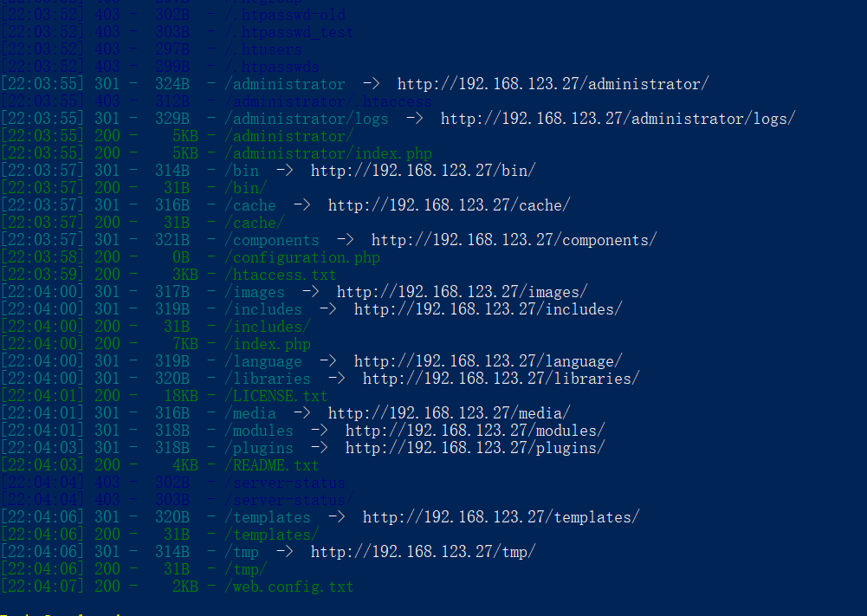Click the administrator/logs redirect URL
This screenshot has width=867, height=616.
[x=618, y=119]
